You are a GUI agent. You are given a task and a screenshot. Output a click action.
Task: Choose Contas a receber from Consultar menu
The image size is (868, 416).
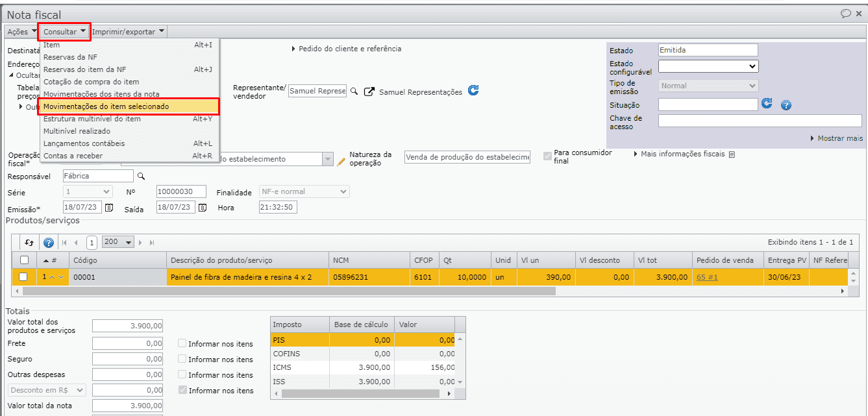[x=73, y=156]
